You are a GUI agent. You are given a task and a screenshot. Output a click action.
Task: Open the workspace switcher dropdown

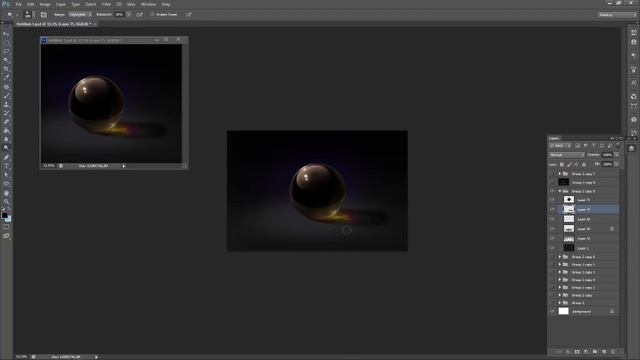617,15
